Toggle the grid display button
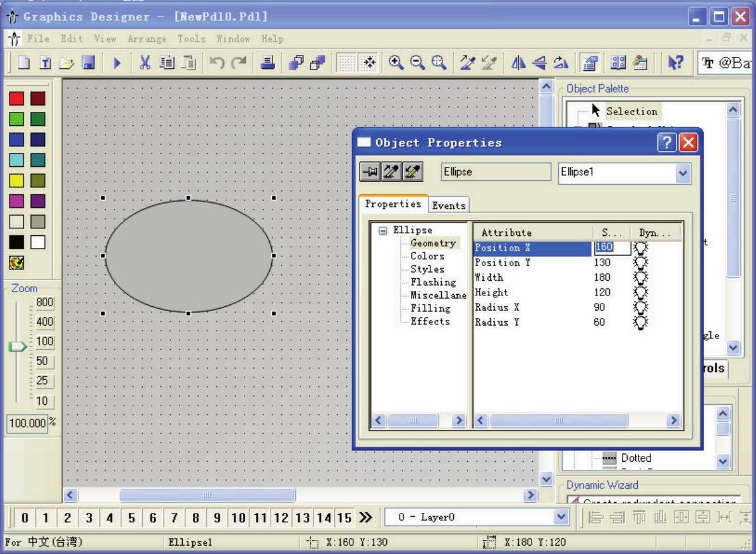 point(346,63)
